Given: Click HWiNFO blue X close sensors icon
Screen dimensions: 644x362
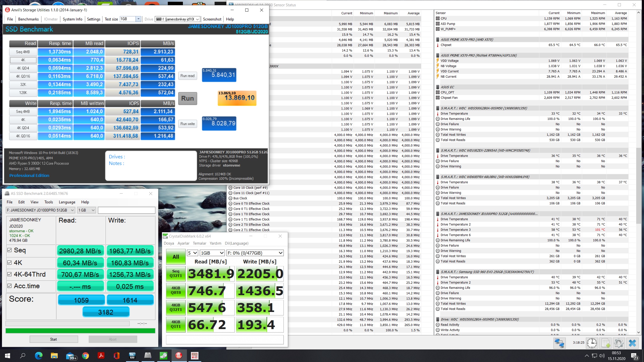Looking at the screenshot, I should [x=632, y=343].
